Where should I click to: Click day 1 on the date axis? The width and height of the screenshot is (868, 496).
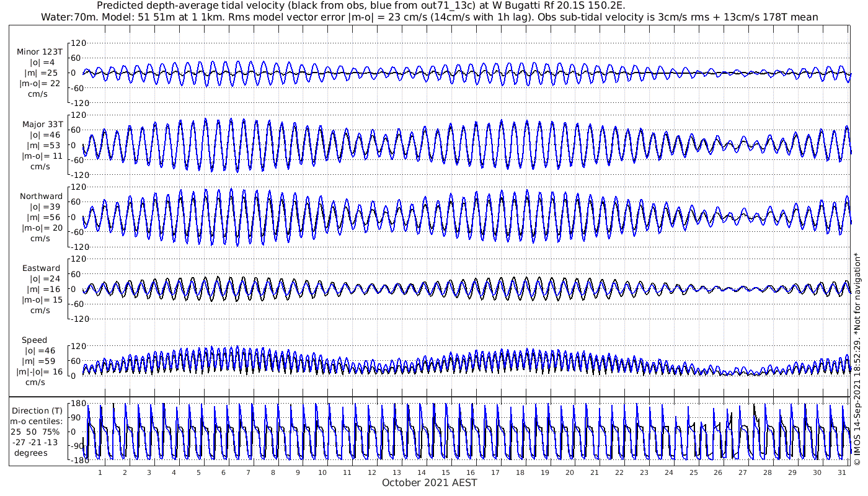(x=100, y=472)
